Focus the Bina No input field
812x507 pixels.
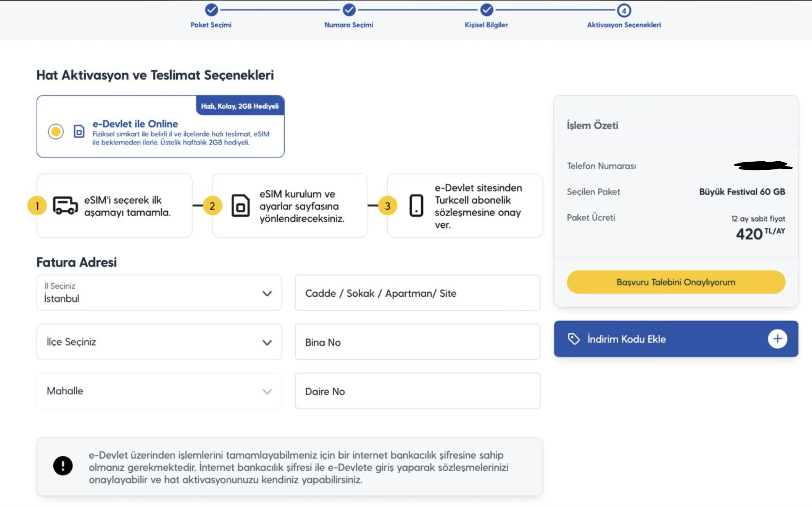click(x=417, y=342)
